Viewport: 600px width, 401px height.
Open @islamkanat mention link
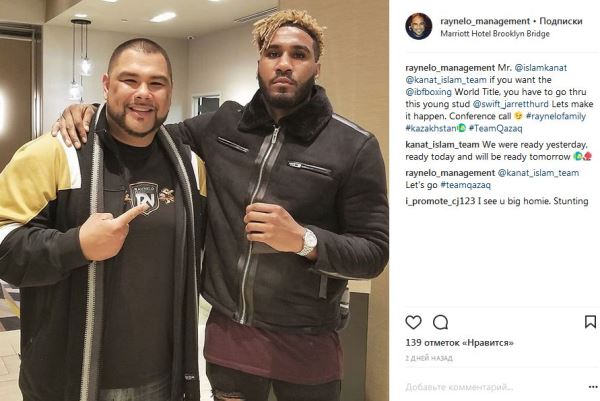tap(541, 68)
